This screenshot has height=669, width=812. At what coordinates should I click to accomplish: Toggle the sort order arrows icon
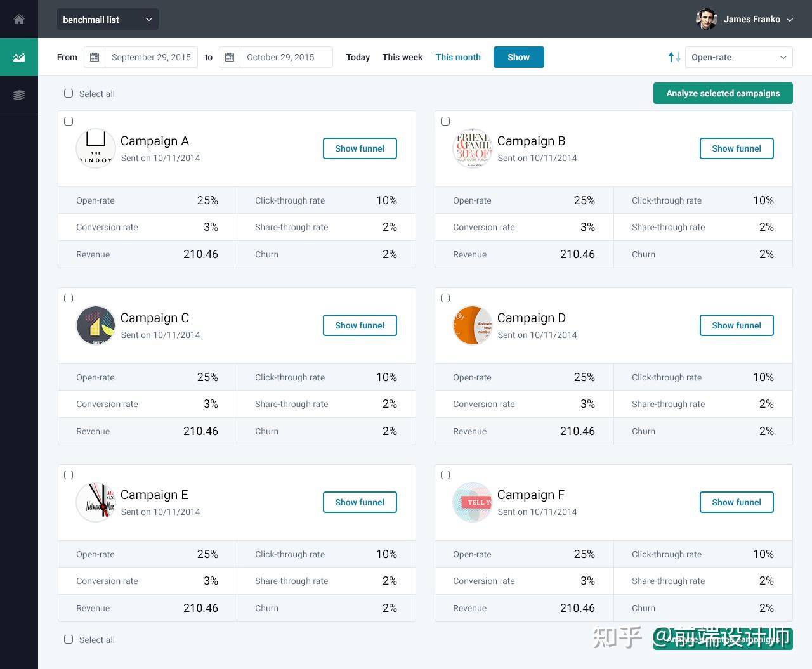point(674,57)
